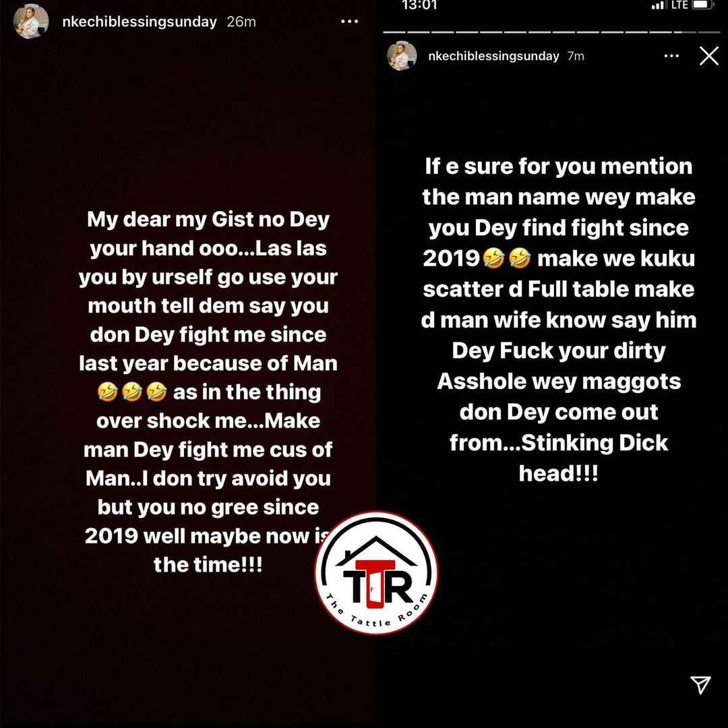This screenshot has height=728, width=728.
Task: Tap the paper plane share icon
Action: point(700,684)
